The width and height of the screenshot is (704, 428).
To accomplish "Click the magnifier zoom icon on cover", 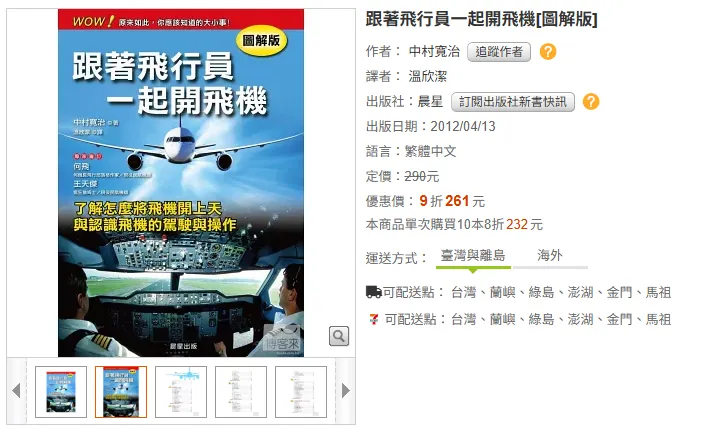I will (x=339, y=336).
